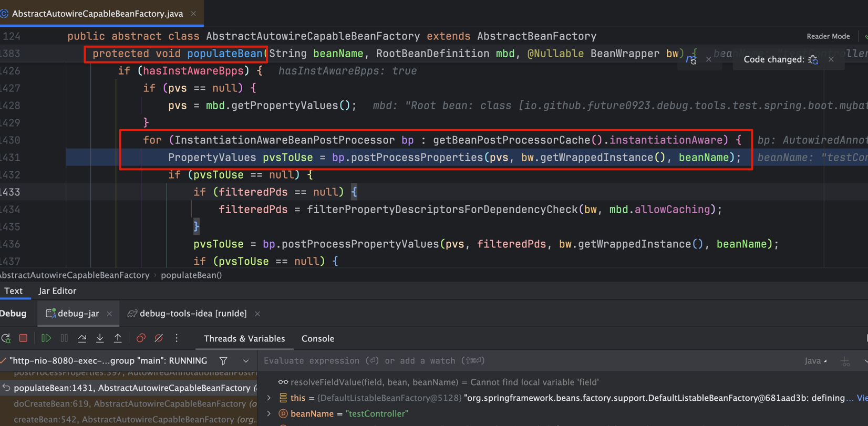The width and height of the screenshot is (868, 426).
Task: Click the Debug tool window label
Action: pyautogui.click(x=13, y=314)
